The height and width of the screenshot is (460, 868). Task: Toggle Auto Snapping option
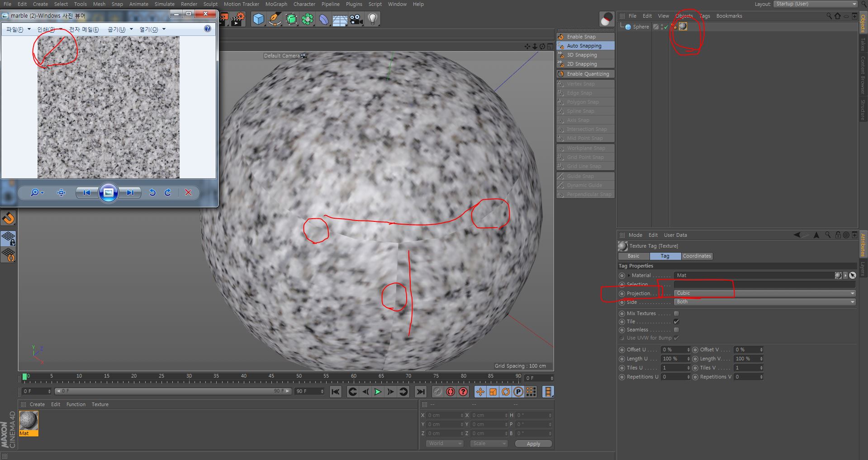tap(585, 46)
